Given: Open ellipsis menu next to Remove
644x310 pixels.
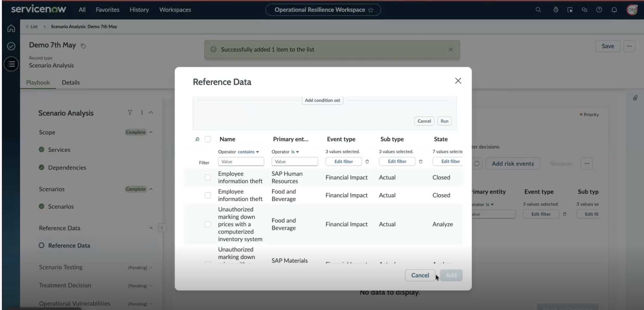Looking at the screenshot, I should click(x=586, y=164).
